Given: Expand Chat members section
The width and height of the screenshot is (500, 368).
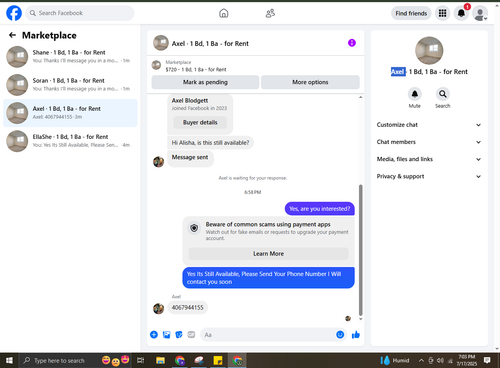Looking at the screenshot, I should (x=429, y=142).
